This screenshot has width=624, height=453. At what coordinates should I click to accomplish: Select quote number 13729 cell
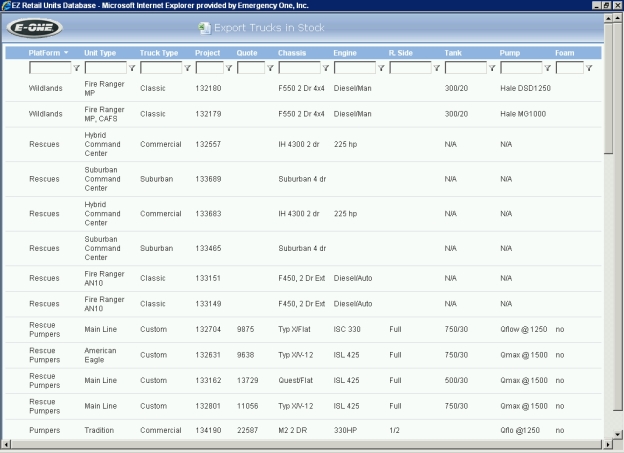(248, 381)
